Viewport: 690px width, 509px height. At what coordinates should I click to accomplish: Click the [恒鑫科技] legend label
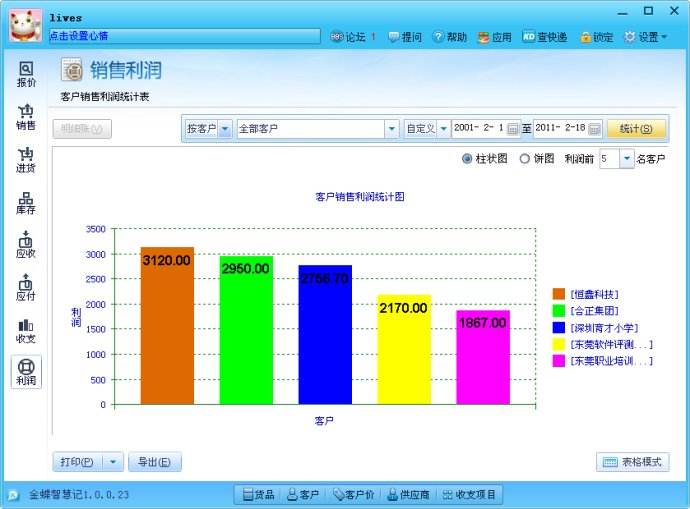595,294
